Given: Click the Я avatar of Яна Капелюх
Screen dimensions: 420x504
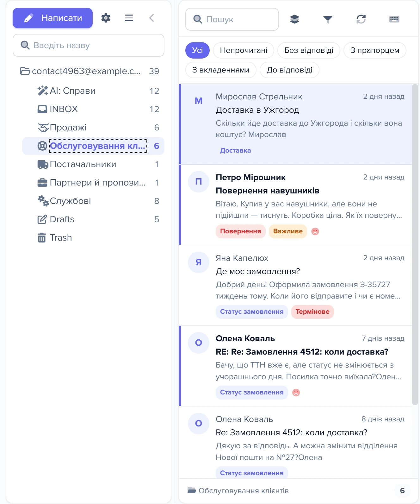Looking at the screenshot, I should 199,262.
